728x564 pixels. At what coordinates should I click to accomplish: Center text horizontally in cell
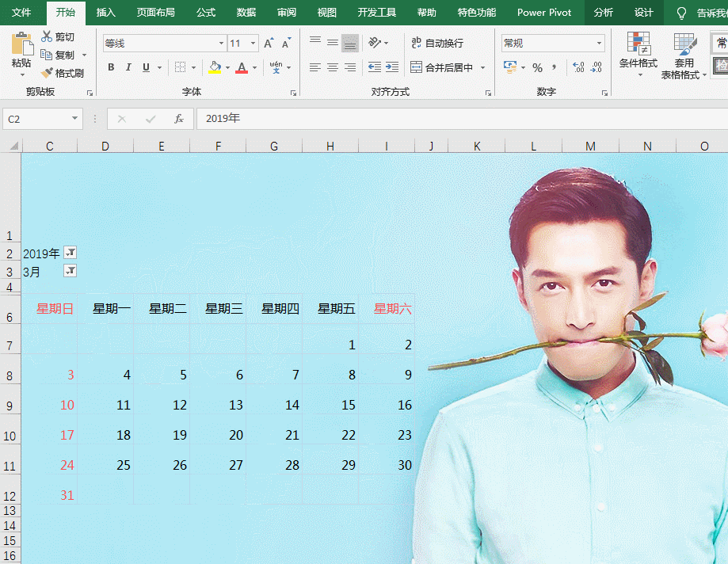(x=333, y=67)
